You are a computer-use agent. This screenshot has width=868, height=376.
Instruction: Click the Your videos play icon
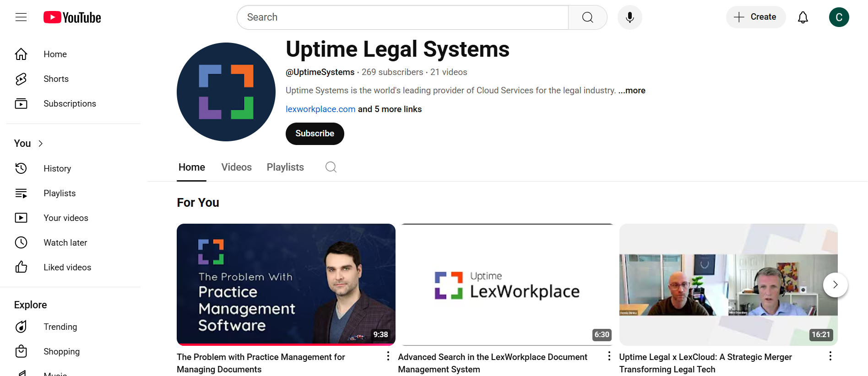tap(21, 218)
